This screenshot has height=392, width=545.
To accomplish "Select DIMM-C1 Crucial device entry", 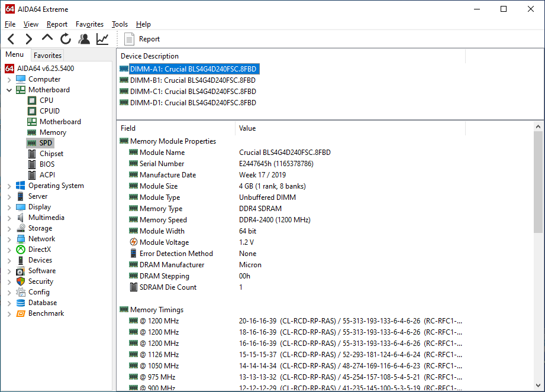I will [193, 91].
